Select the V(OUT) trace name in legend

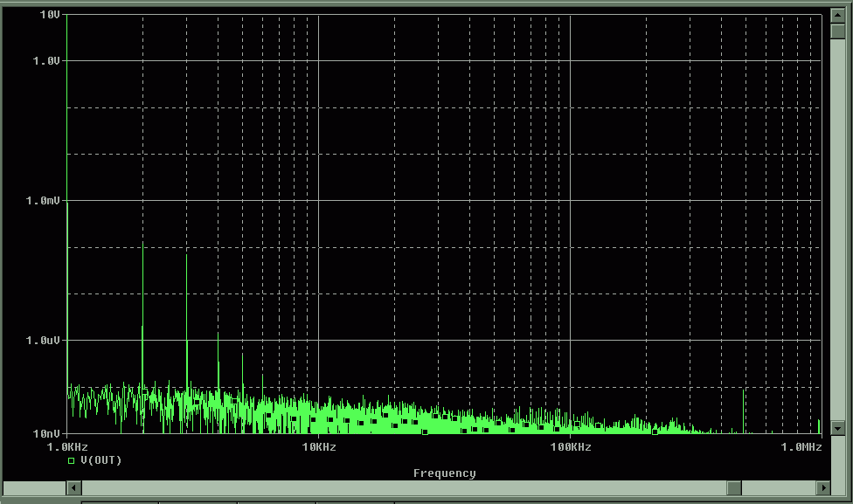101,459
